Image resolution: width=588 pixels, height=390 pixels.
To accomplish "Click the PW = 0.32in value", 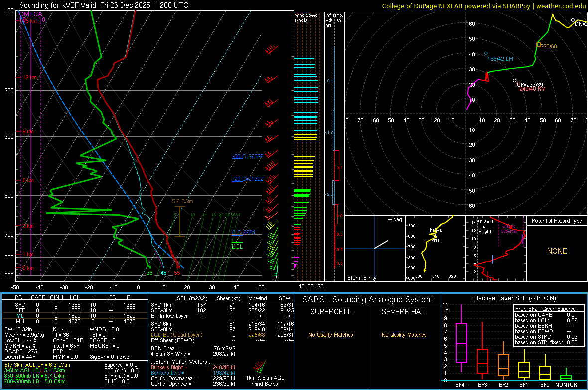I will (18, 329).
